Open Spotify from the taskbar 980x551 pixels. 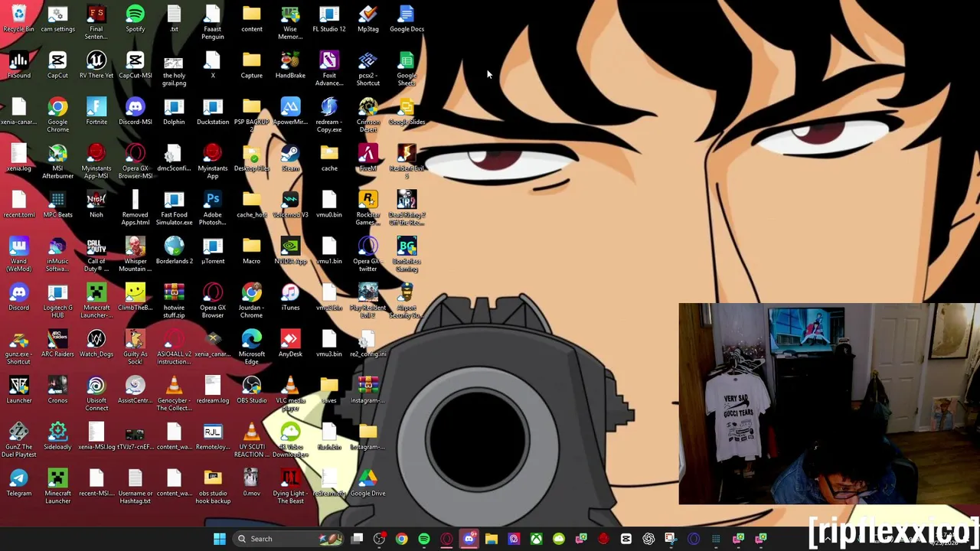pyautogui.click(x=424, y=539)
